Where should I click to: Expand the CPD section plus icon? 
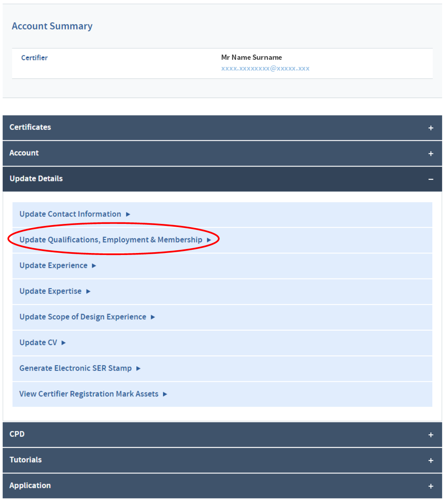point(431,435)
